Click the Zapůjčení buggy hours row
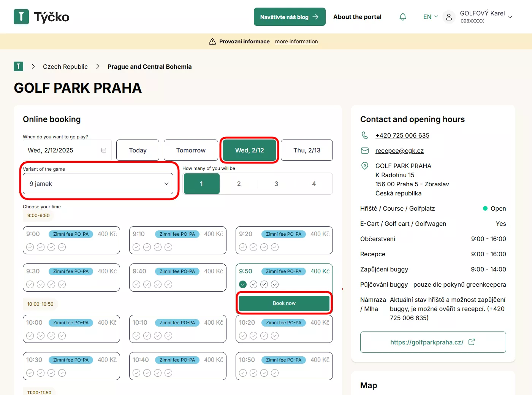The width and height of the screenshot is (532, 395). tap(433, 269)
